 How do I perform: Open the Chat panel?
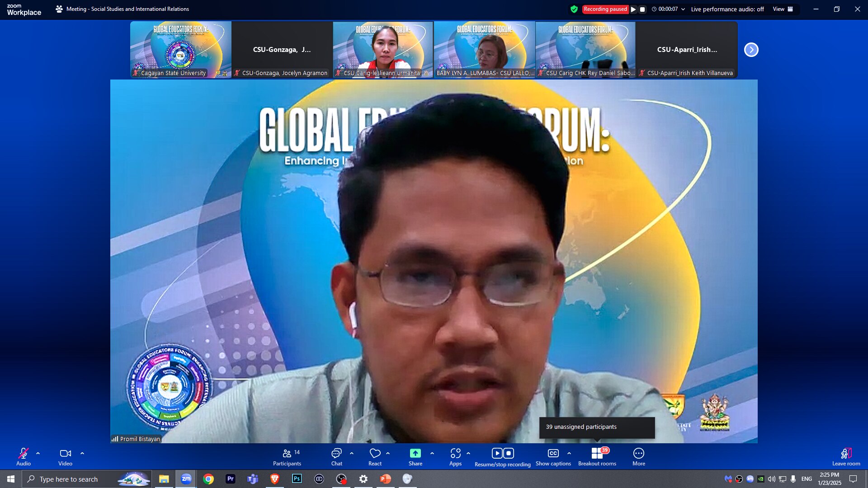(x=336, y=457)
